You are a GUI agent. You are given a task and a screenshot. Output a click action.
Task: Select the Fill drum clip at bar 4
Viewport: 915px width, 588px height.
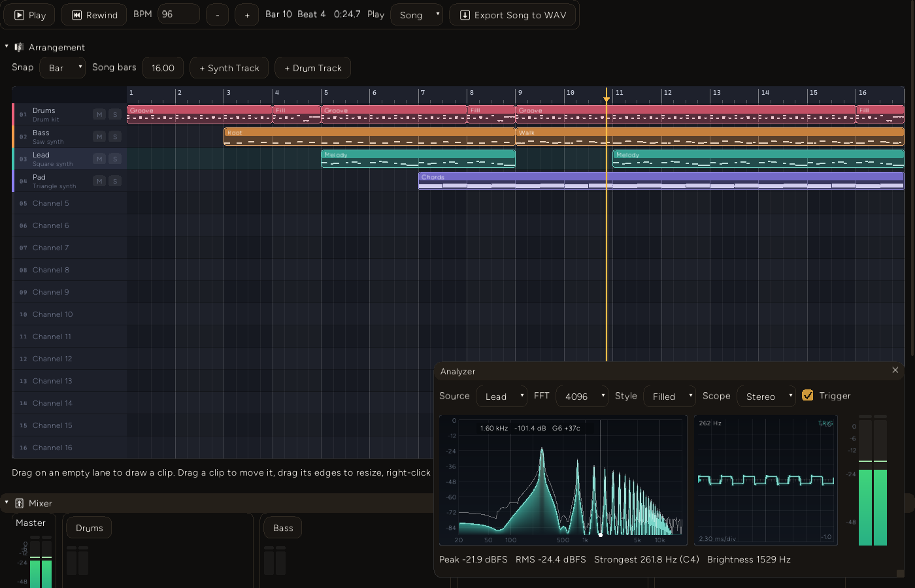click(x=297, y=114)
